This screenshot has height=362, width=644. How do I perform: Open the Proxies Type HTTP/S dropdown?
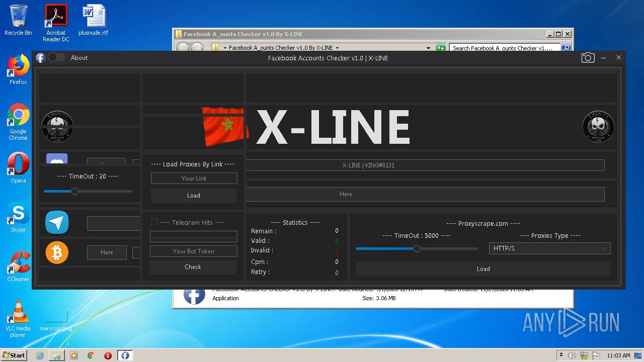pos(549,248)
